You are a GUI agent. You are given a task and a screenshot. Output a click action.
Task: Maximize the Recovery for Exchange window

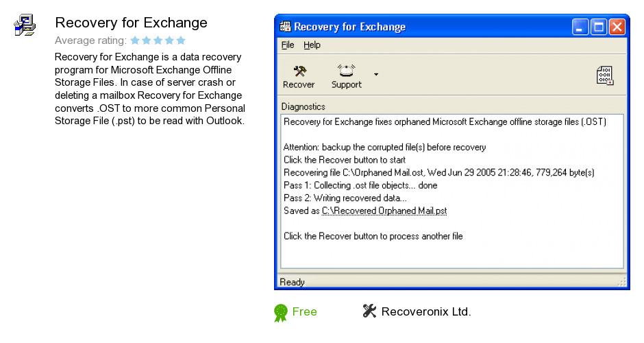click(598, 27)
